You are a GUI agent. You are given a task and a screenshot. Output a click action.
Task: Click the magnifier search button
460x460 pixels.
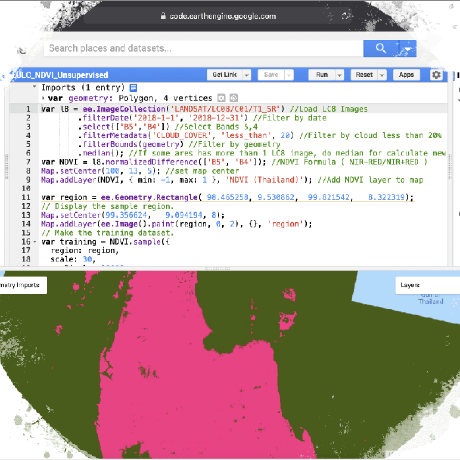coord(380,49)
